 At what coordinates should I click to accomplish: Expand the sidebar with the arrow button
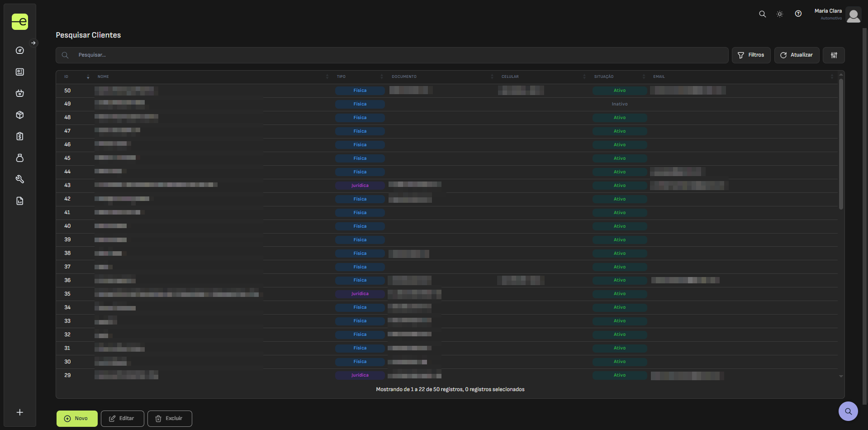(x=33, y=43)
